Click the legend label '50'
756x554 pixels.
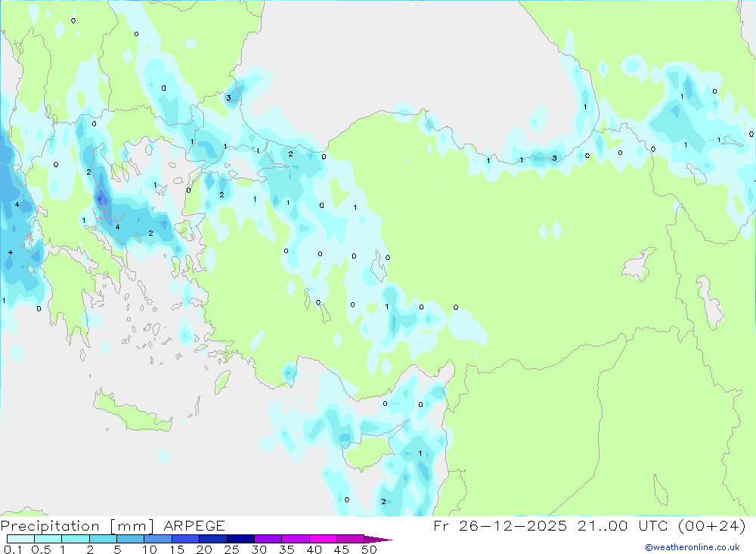[369, 549]
